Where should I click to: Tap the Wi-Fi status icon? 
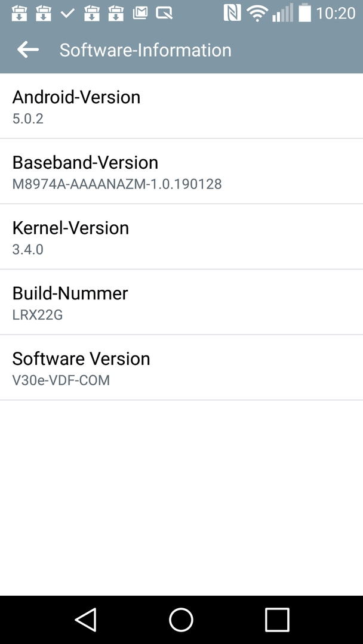(257, 13)
